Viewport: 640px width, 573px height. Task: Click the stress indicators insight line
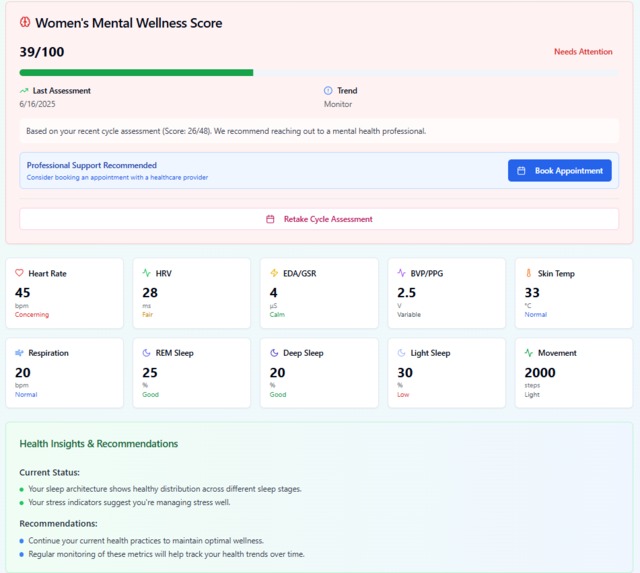pyautogui.click(x=129, y=502)
